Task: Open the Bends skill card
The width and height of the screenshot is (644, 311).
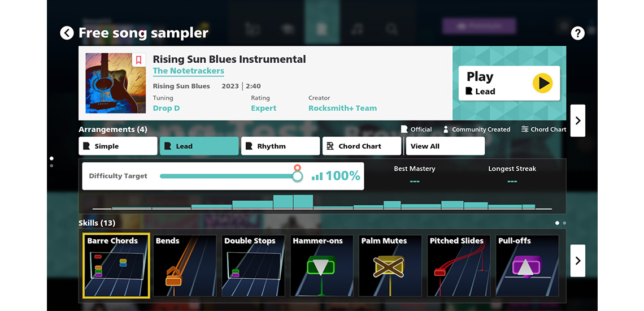Action: pos(185,265)
